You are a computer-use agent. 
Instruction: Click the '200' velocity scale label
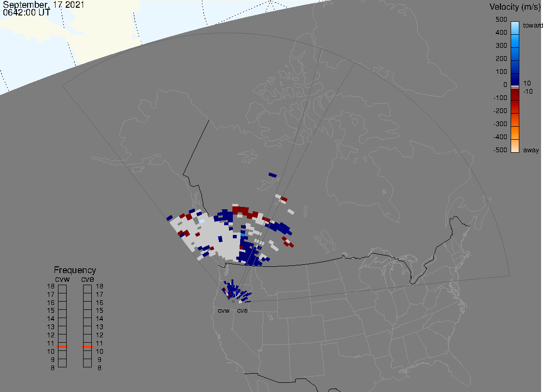click(501, 58)
